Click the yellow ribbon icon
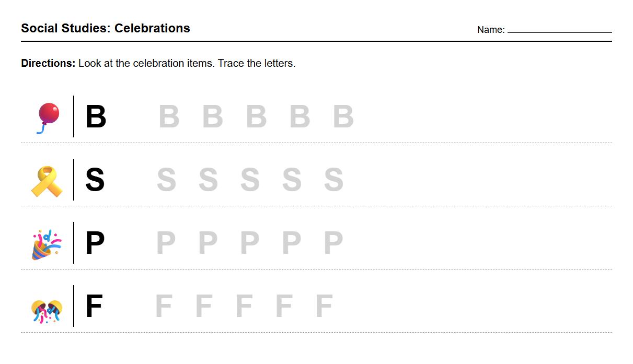Viewport: 633px width, 364px height. click(x=47, y=181)
